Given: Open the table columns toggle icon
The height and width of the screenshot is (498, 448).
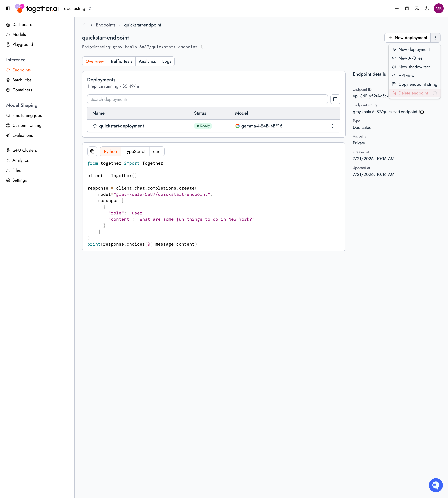Looking at the screenshot, I should (x=335, y=99).
